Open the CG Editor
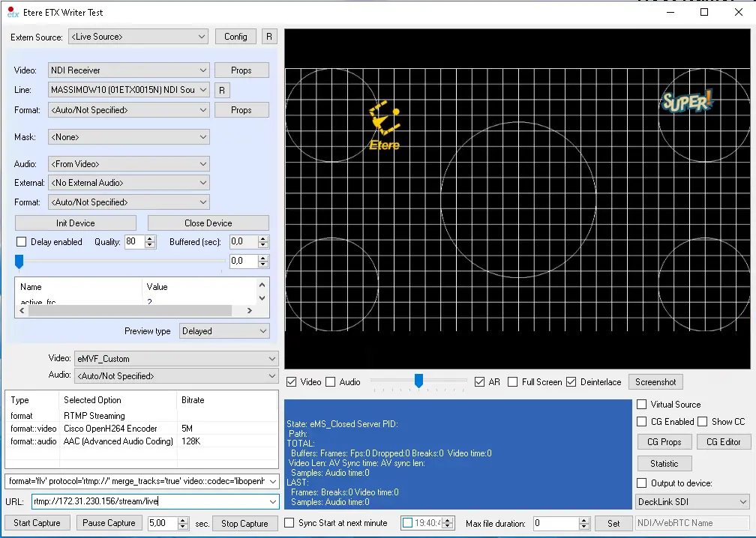 pyautogui.click(x=723, y=442)
